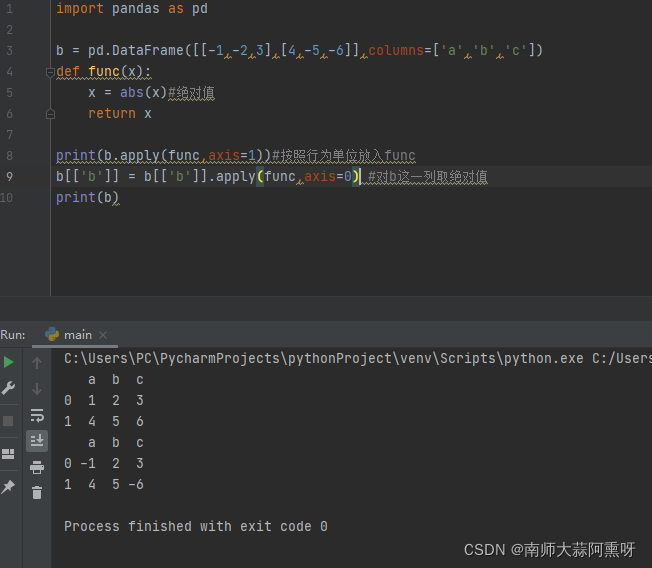652x568 pixels.
Task: Click the -6 value in second output table
Action: point(136,484)
